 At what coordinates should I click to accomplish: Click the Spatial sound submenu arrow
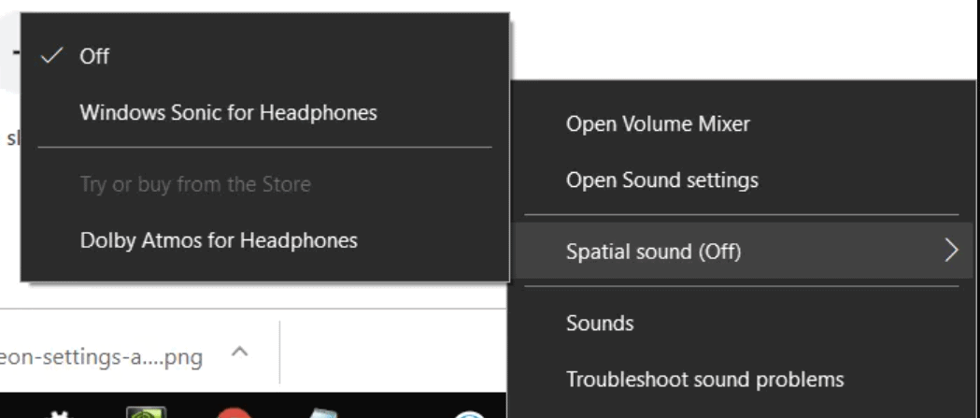click(951, 251)
